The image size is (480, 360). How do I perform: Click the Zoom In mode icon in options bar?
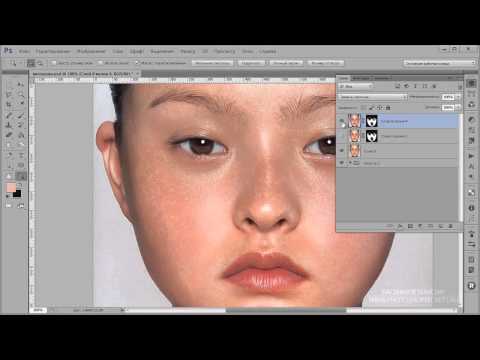pyautogui.click(x=31, y=63)
